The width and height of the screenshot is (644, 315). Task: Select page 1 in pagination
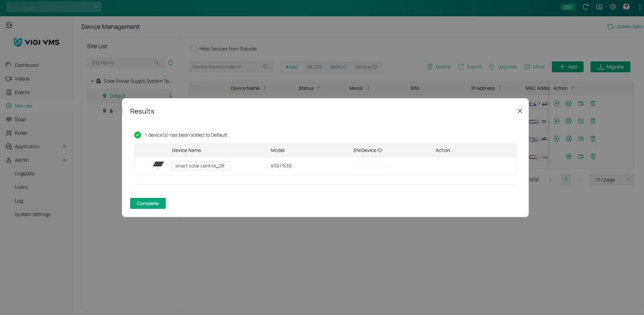(566, 180)
